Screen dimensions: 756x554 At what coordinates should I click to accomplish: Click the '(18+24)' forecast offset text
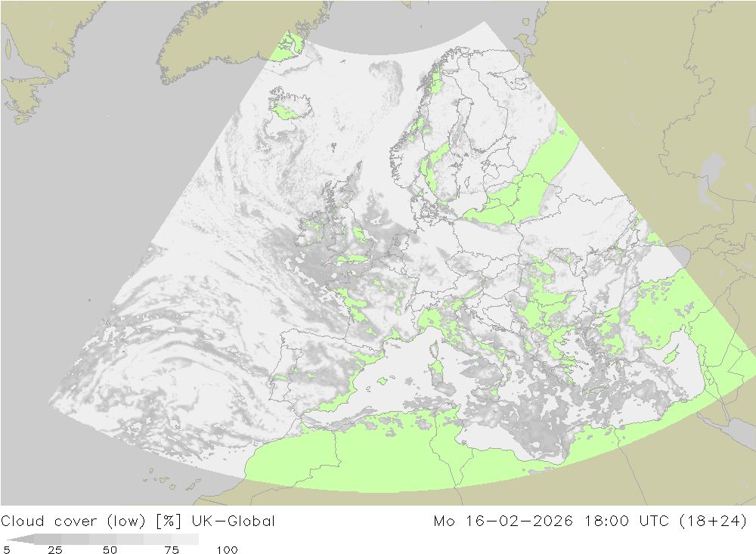coord(713,522)
